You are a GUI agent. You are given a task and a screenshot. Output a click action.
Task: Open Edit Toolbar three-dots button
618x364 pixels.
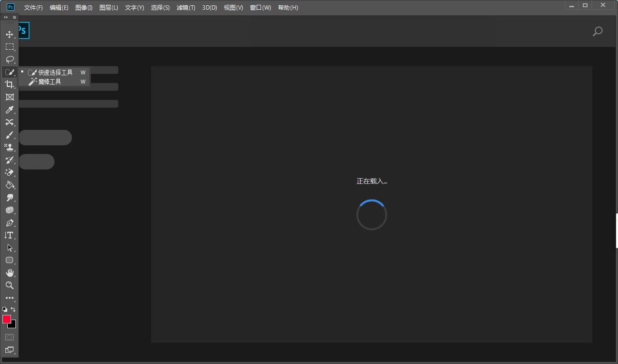click(x=9, y=298)
